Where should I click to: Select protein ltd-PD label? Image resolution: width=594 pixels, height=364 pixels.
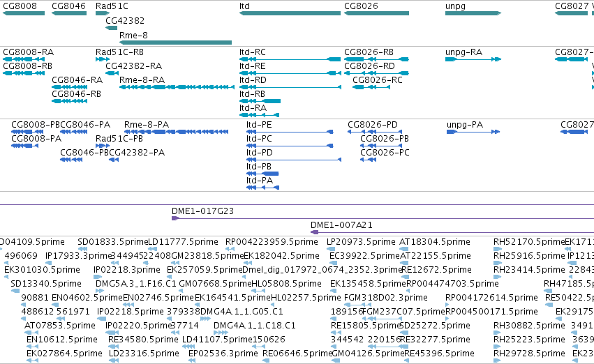pyautogui.click(x=259, y=153)
